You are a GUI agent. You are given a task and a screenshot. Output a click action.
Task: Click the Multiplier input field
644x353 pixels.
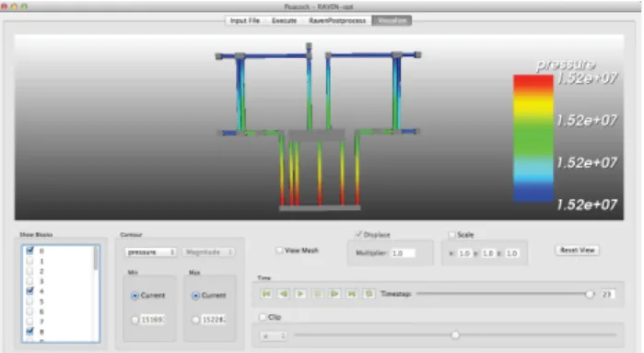(403, 253)
